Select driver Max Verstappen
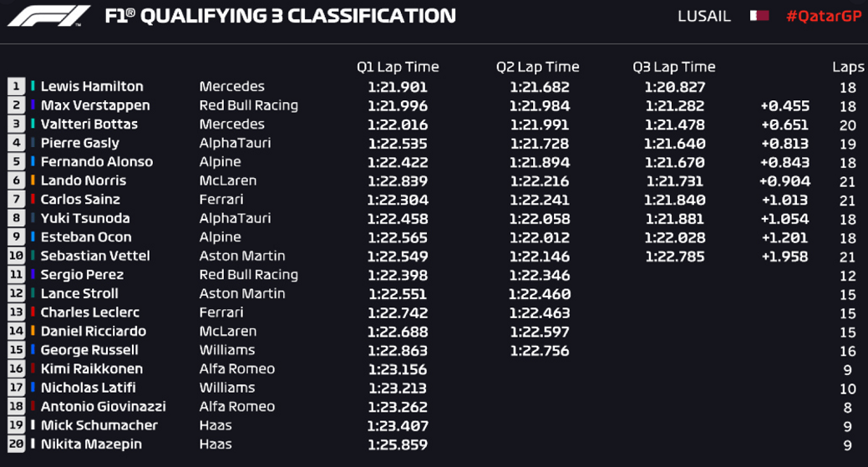Image resolution: width=868 pixels, height=467 pixels. [95, 105]
